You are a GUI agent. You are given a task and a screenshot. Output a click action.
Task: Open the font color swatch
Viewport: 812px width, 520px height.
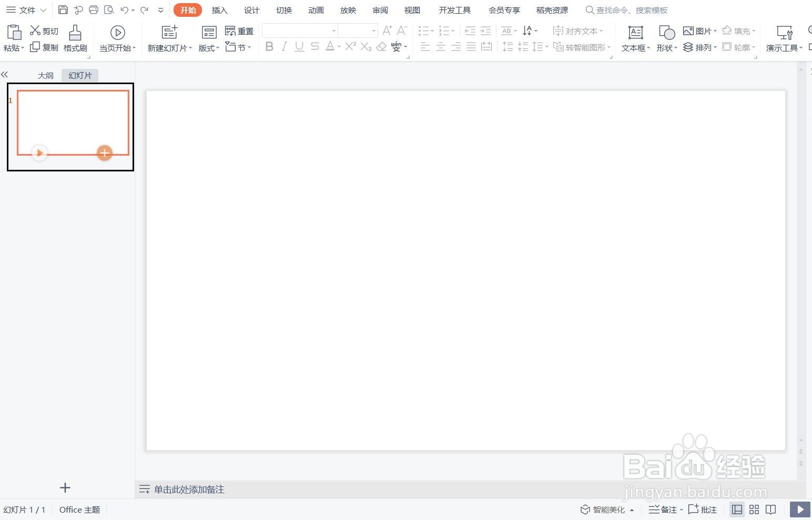coord(330,47)
